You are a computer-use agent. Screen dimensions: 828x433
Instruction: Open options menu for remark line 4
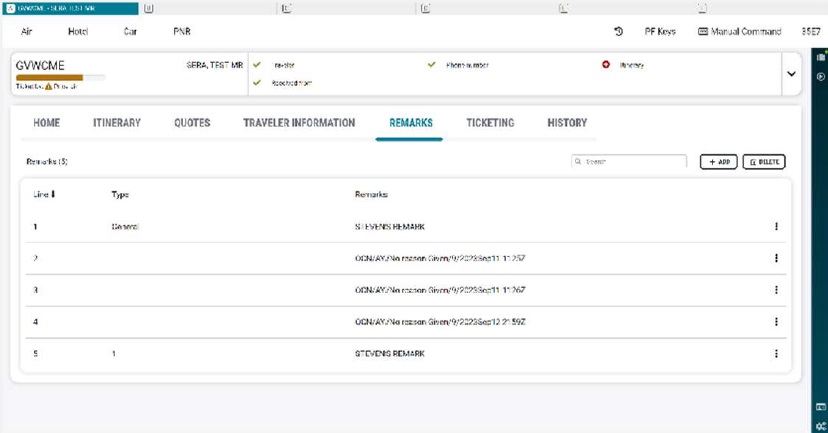776,322
